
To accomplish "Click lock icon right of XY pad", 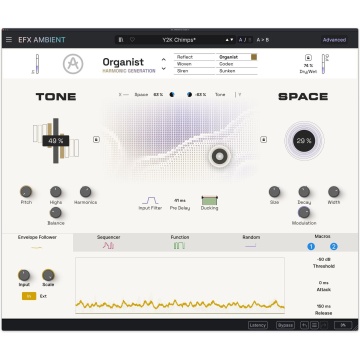I will point(263,139).
